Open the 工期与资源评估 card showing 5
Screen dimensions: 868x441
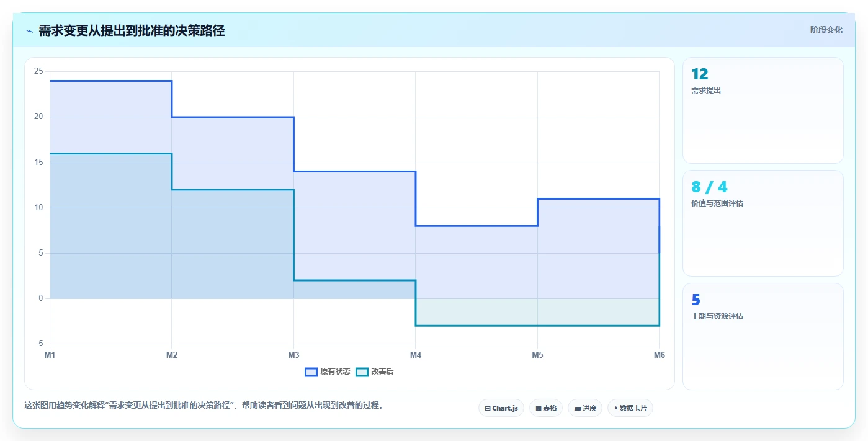tap(763, 336)
